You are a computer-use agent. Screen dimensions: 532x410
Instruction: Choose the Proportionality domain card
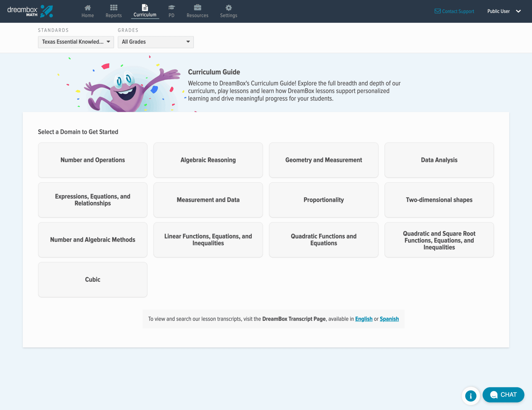tap(324, 200)
